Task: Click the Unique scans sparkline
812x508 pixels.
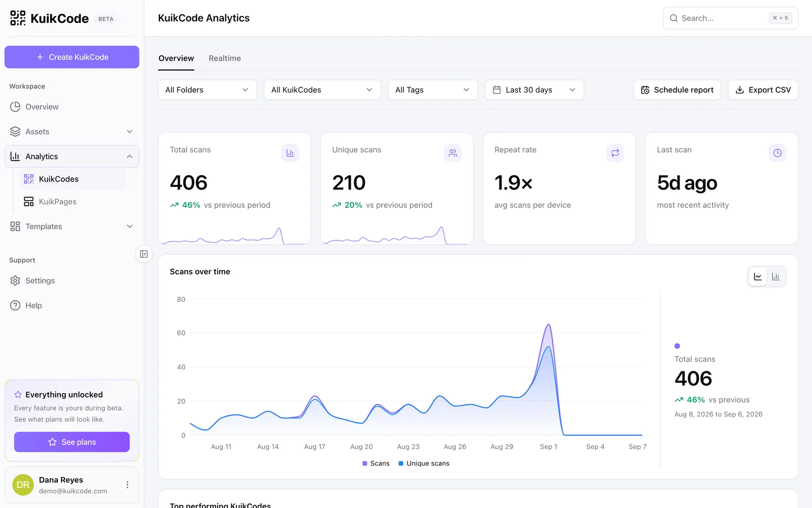Action: pos(397,236)
